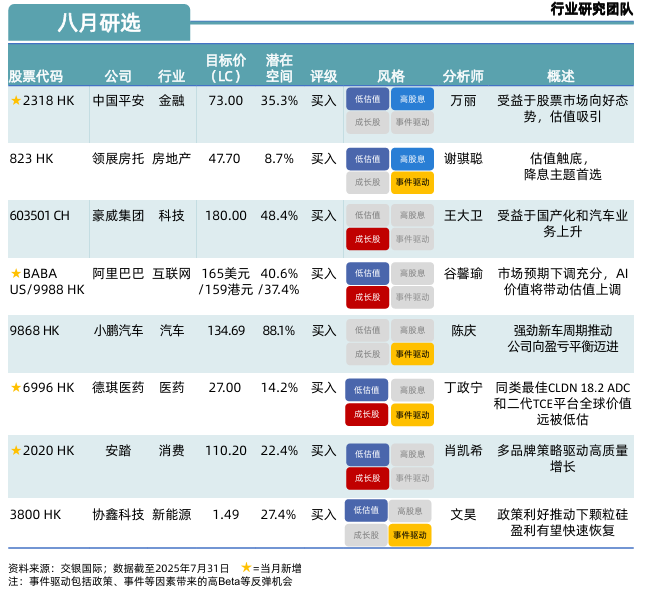
Task: Click the red 成长股 tag in 安踏 row
Action: pos(367,478)
